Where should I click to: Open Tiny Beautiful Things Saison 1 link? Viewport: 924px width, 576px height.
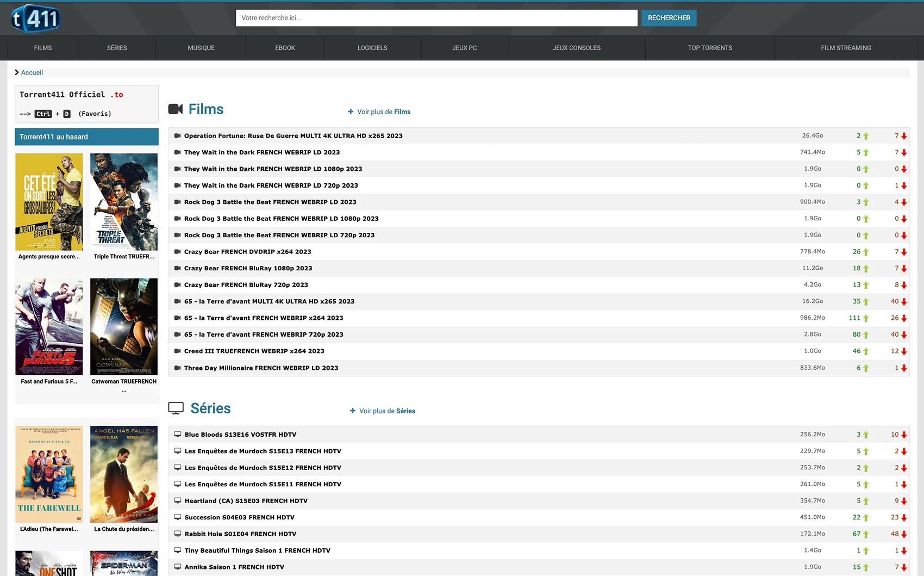[258, 551]
